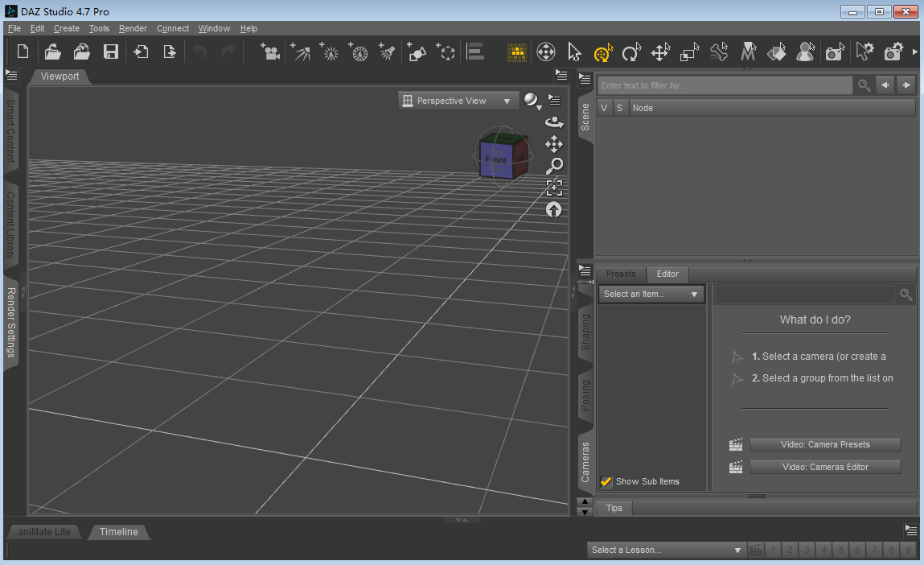Open the Tips section

click(x=614, y=508)
